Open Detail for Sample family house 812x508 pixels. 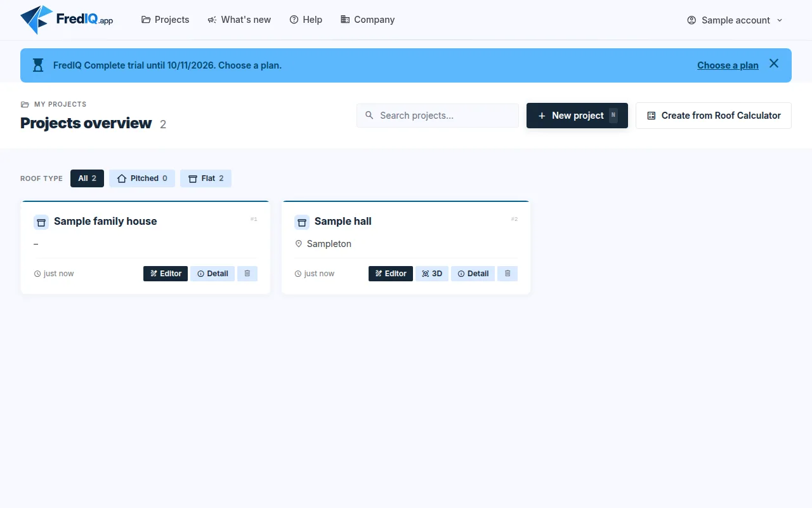pos(213,274)
